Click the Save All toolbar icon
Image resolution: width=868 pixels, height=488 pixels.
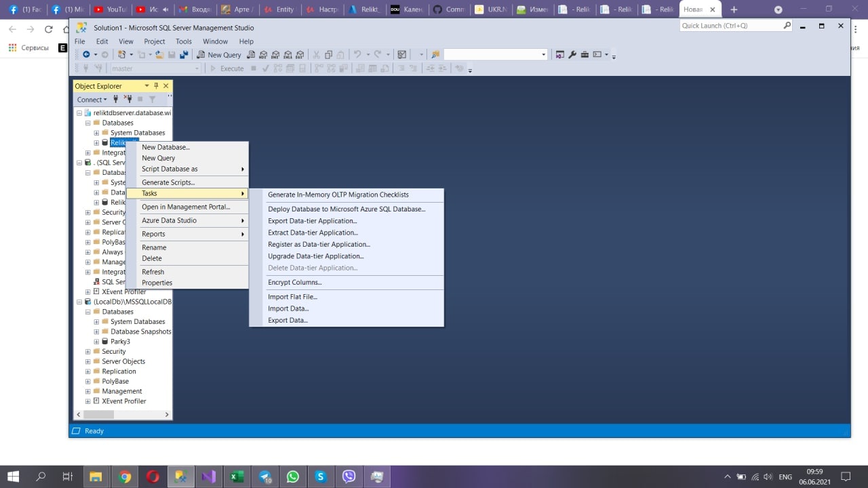pos(183,55)
